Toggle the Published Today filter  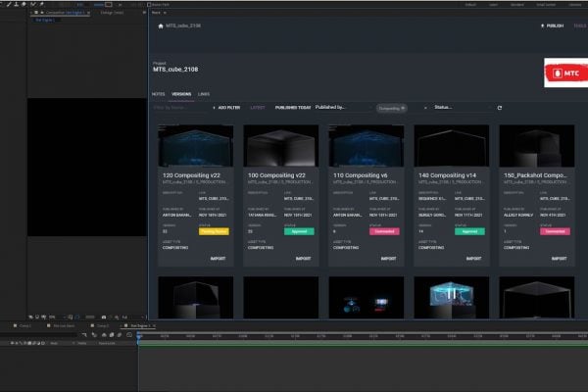coord(293,108)
